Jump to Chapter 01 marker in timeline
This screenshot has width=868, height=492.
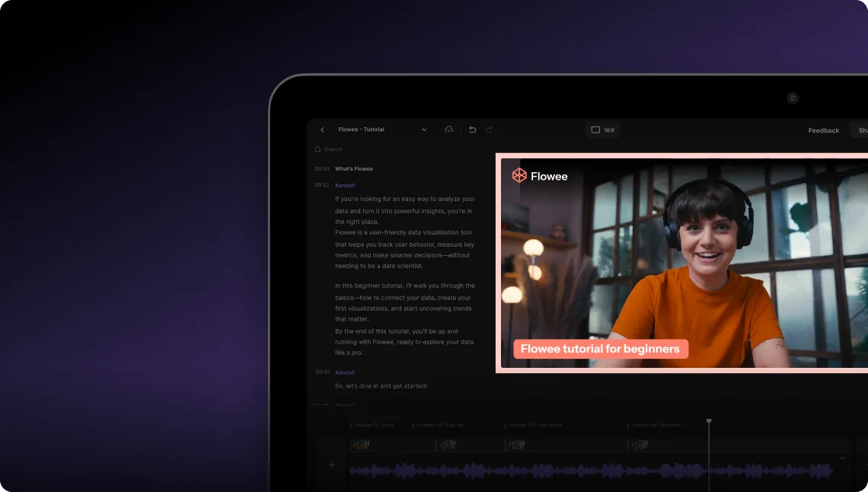(374, 425)
